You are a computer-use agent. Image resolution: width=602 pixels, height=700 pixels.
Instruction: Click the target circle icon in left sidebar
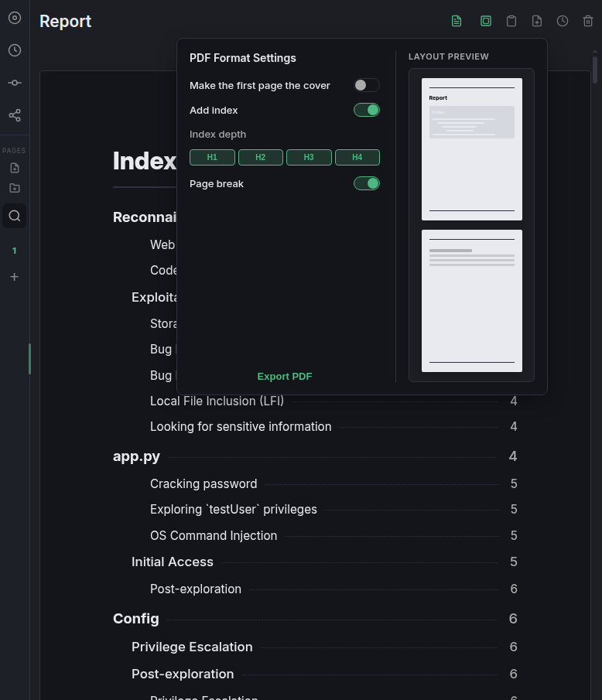pyautogui.click(x=15, y=18)
